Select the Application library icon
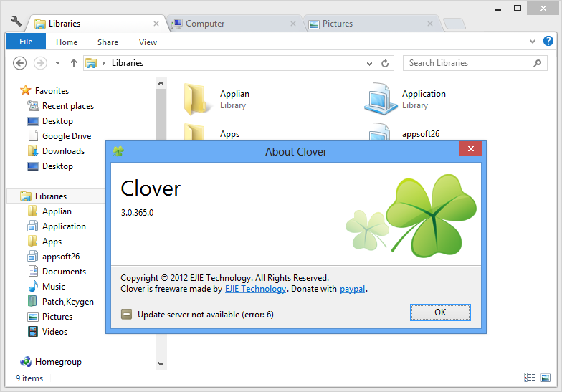The height and width of the screenshot is (392, 562). pos(381,99)
